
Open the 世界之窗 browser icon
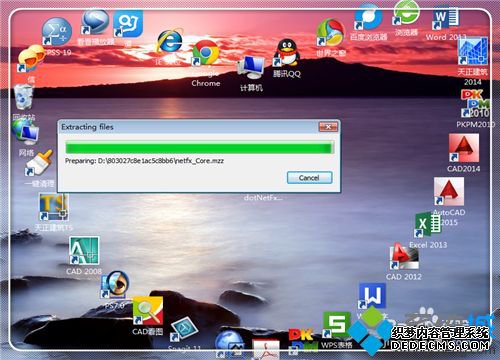(x=330, y=32)
